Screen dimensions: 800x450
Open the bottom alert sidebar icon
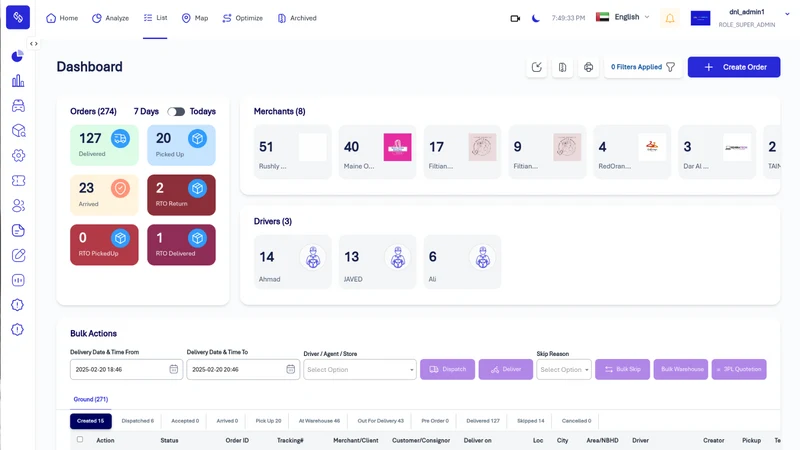[17, 330]
